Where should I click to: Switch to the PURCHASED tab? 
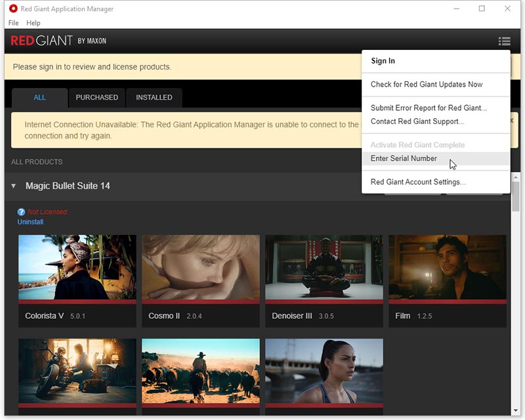pyautogui.click(x=96, y=98)
